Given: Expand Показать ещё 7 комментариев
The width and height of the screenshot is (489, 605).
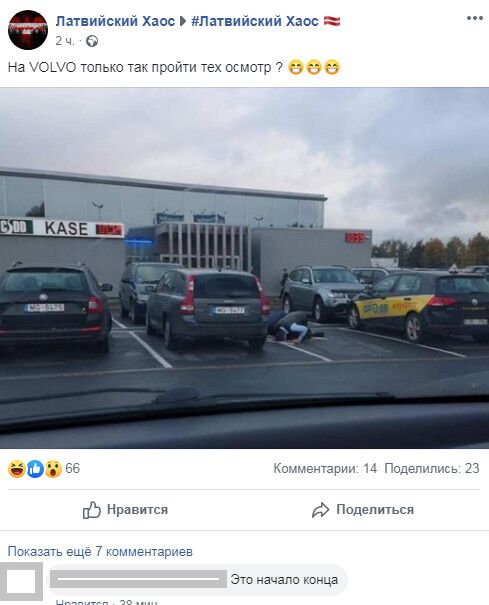Looking at the screenshot, I should tap(100, 551).
